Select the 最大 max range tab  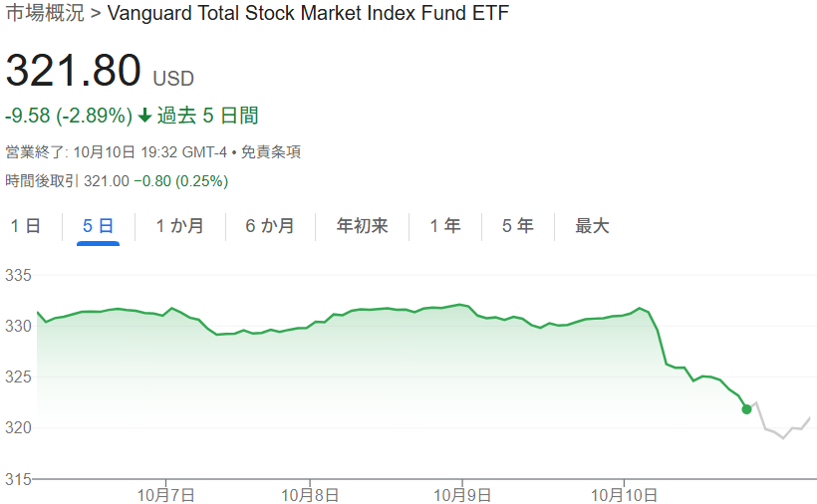[x=592, y=226]
